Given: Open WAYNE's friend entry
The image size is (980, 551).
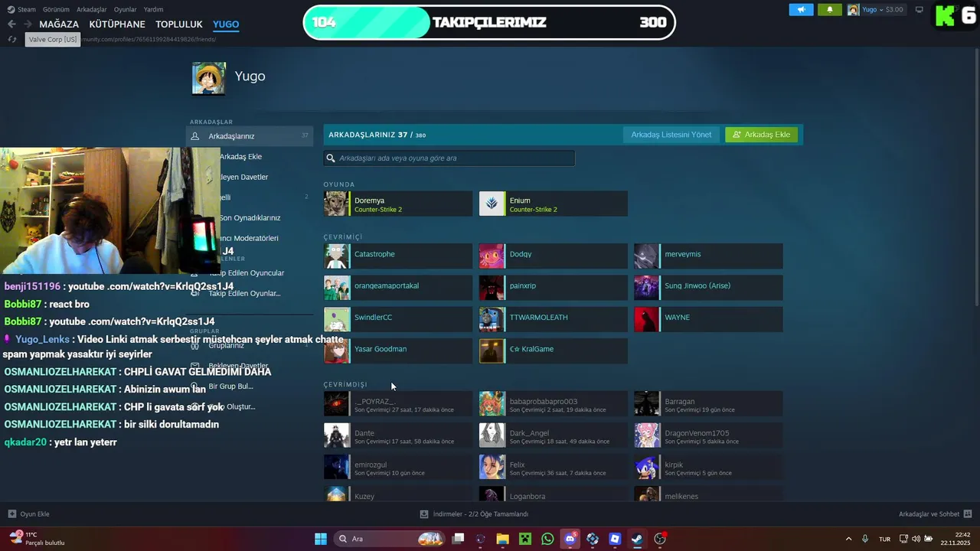Looking at the screenshot, I should 708,319.
